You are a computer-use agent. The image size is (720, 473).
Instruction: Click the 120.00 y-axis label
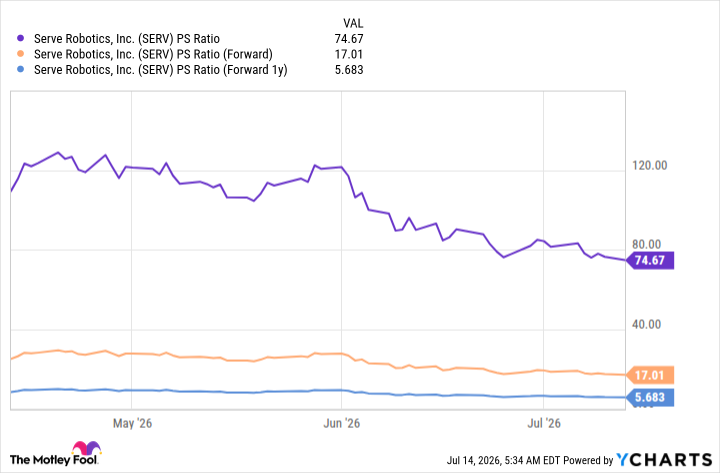tap(649, 165)
